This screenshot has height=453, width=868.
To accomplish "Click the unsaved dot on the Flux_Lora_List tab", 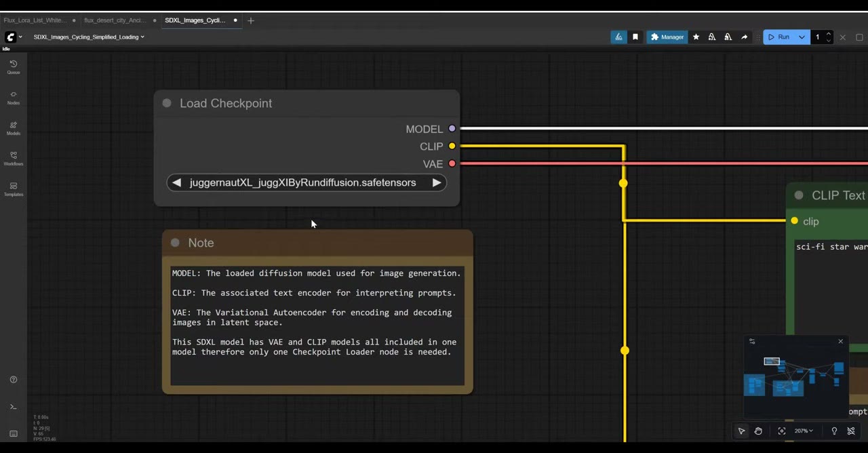I will [x=74, y=20].
